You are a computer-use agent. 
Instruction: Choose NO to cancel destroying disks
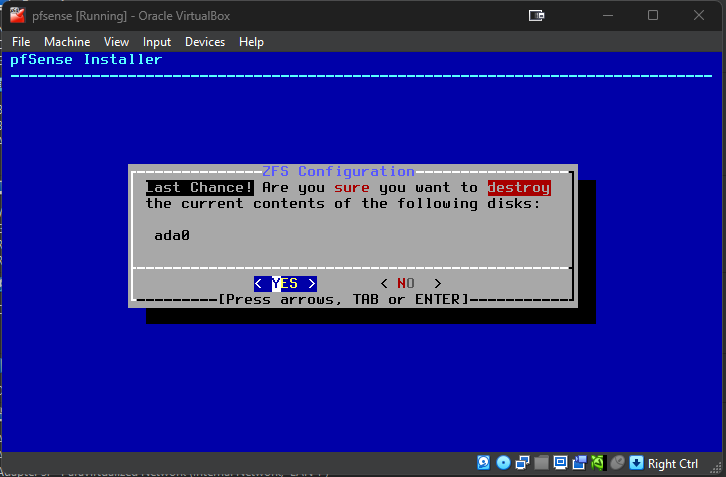pyautogui.click(x=411, y=283)
